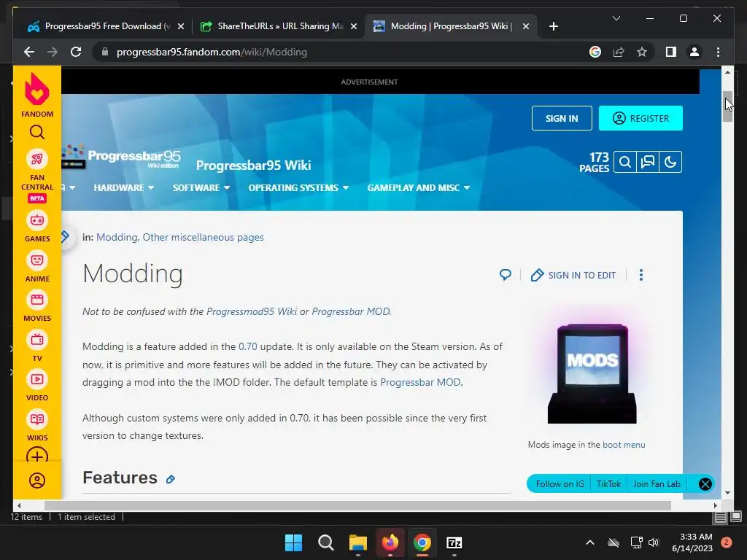Click the Progressbar95 Wiki title
This screenshot has width=747, height=560.
pyautogui.click(x=253, y=166)
